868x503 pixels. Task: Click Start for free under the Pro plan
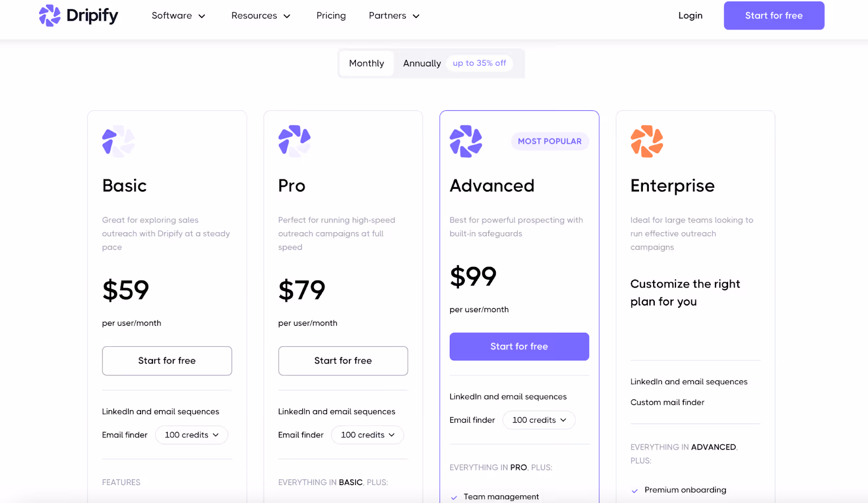point(343,360)
